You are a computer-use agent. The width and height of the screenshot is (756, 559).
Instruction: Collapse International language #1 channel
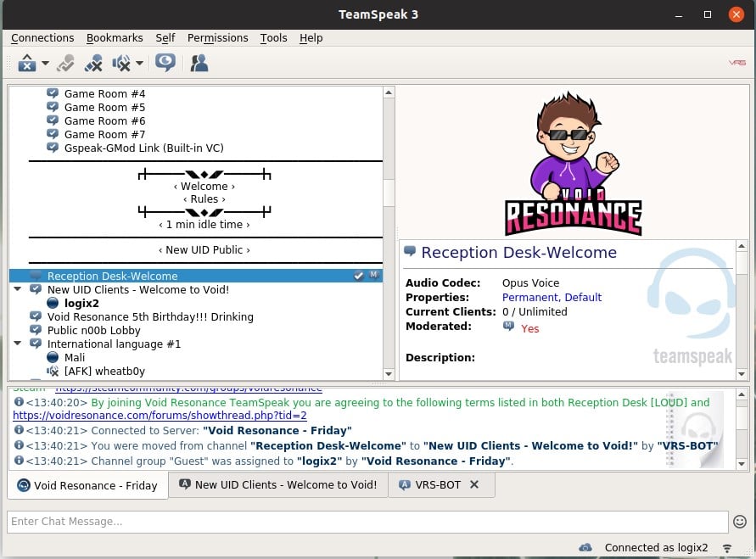pyautogui.click(x=18, y=344)
